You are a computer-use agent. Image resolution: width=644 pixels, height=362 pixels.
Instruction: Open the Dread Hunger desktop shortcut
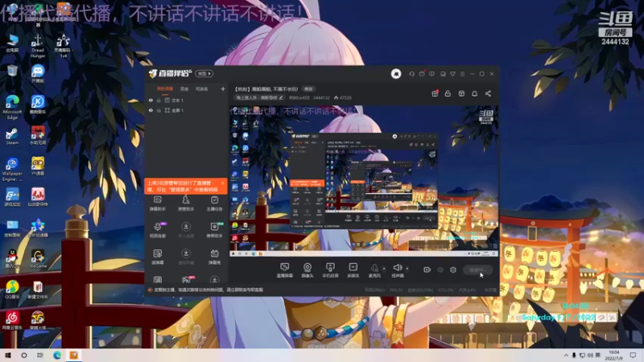(x=37, y=46)
